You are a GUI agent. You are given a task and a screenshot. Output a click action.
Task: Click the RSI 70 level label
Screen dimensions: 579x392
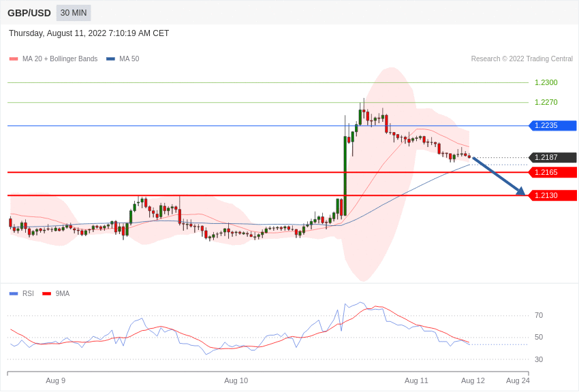pyautogui.click(x=539, y=315)
